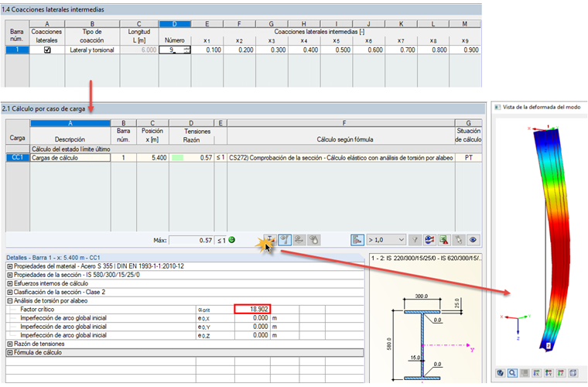Image resolution: width=588 pixels, height=387 pixels.
Task: Click column A header in table 2.1
Action: click(x=70, y=123)
